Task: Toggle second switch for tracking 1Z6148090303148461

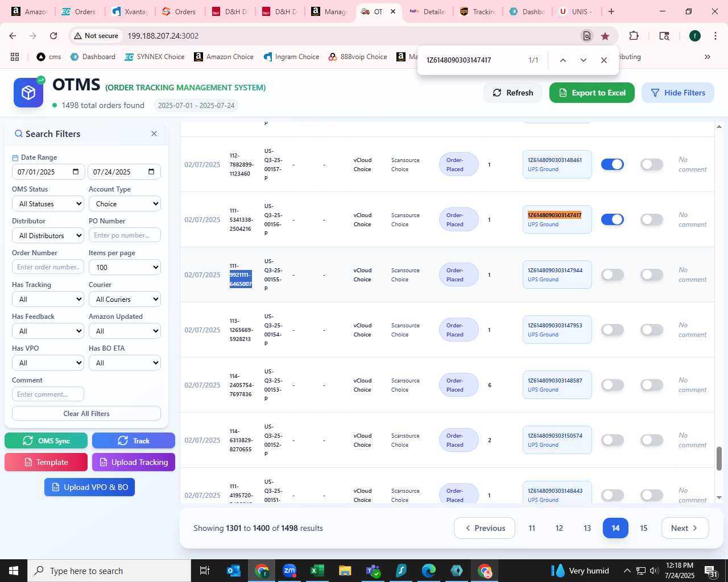Action: click(x=652, y=164)
